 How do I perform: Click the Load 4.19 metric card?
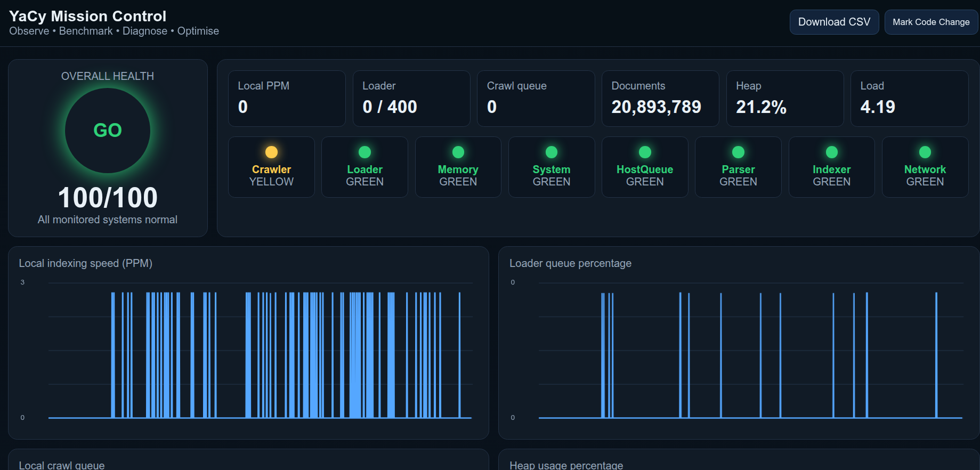(910, 99)
